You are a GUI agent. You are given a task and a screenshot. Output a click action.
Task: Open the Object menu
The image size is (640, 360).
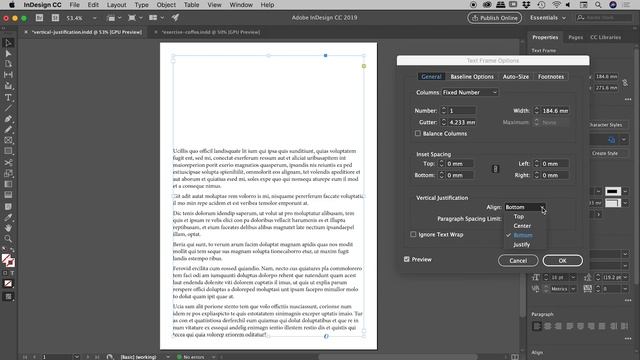[166, 5]
